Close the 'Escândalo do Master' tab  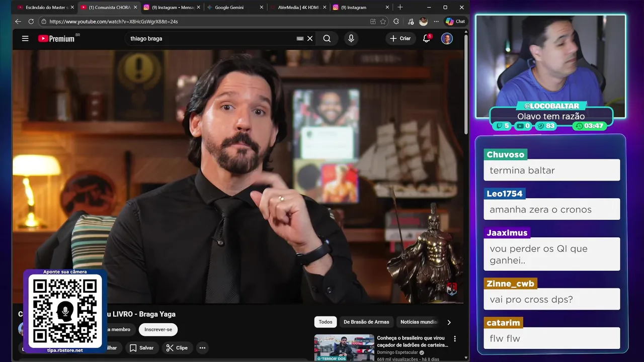click(x=72, y=8)
